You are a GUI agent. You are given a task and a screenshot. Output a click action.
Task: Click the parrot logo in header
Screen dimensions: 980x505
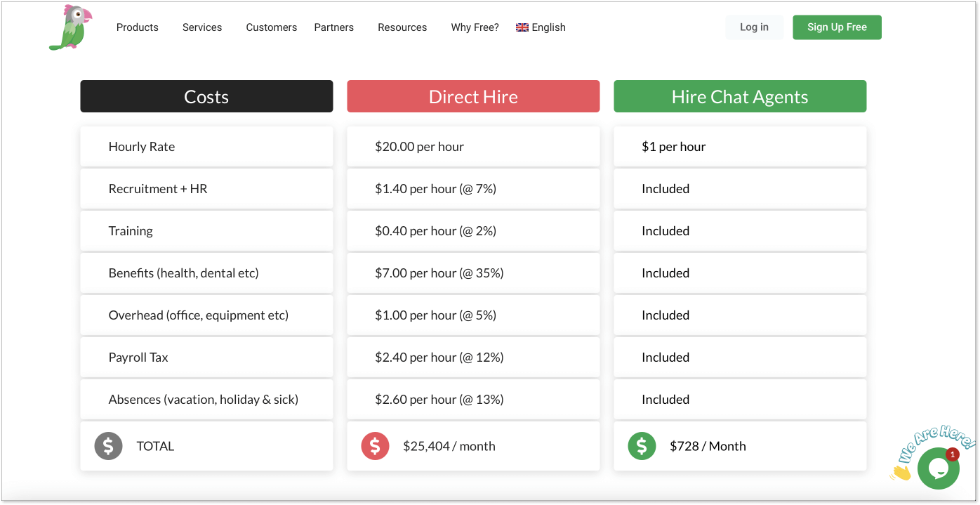(71, 27)
